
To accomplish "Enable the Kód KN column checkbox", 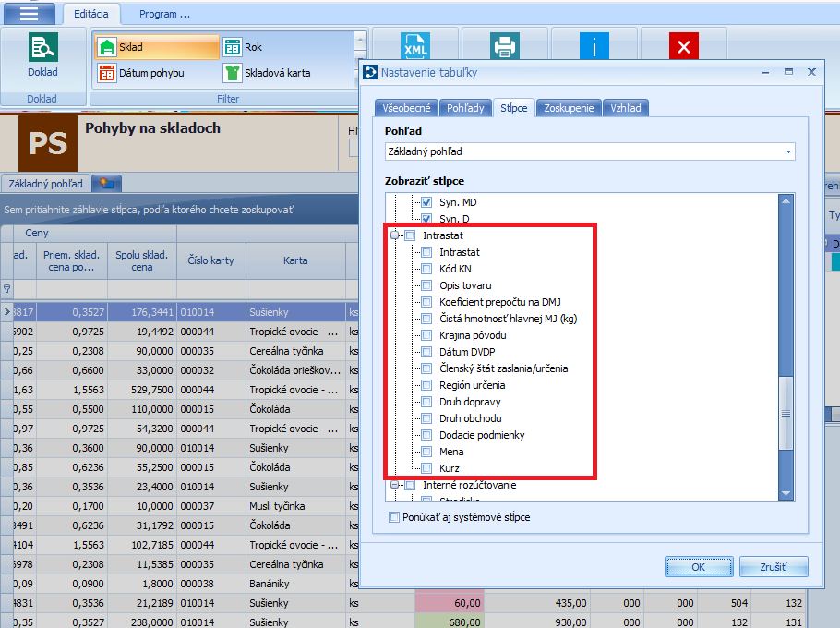I will click(x=427, y=269).
